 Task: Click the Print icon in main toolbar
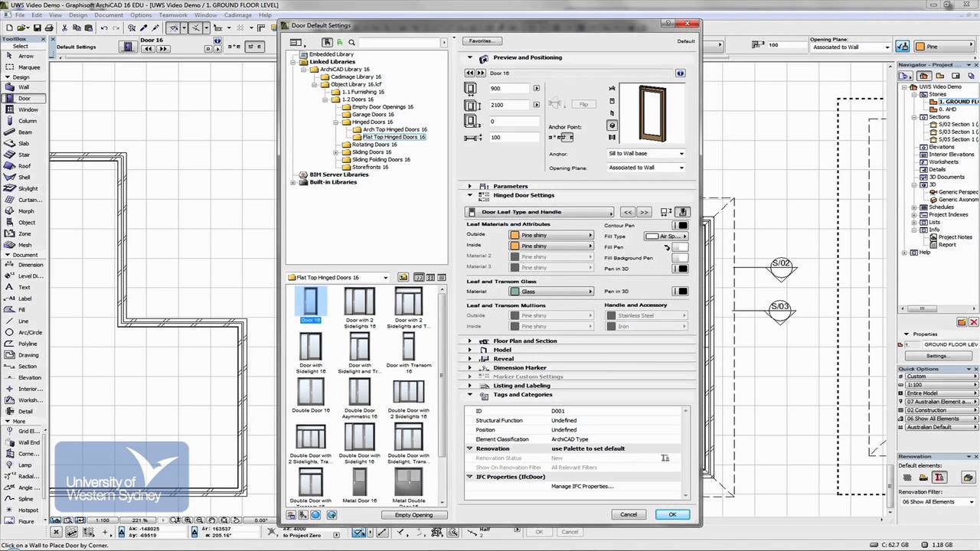pyautogui.click(x=49, y=28)
